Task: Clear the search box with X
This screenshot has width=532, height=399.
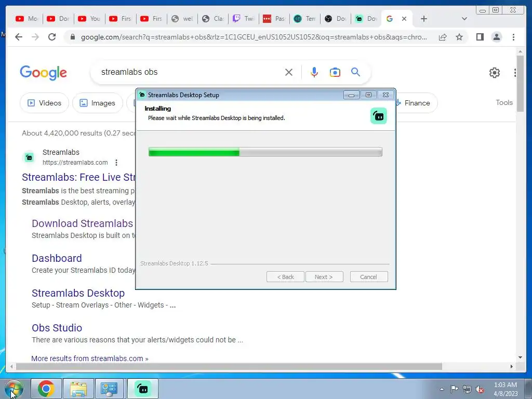Action: [289, 72]
